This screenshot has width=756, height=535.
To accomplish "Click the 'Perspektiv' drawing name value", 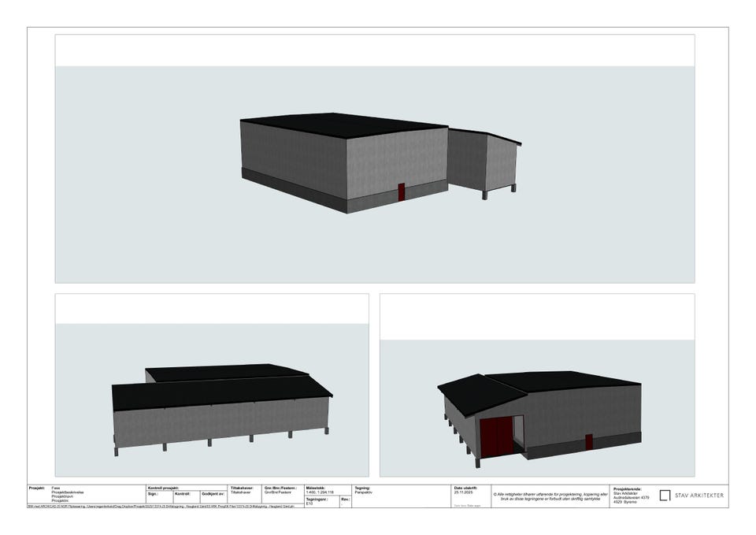I will pyautogui.click(x=364, y=492).
